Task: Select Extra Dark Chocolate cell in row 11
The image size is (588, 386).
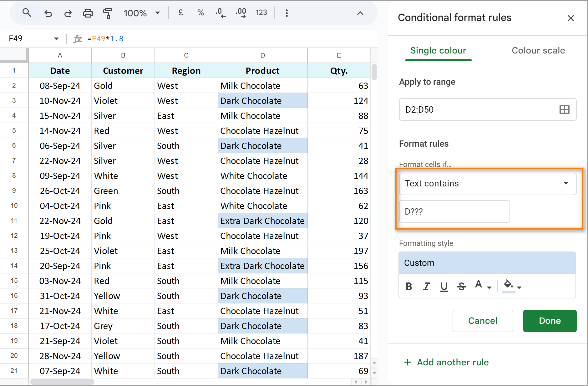Action: coord(262,221)
